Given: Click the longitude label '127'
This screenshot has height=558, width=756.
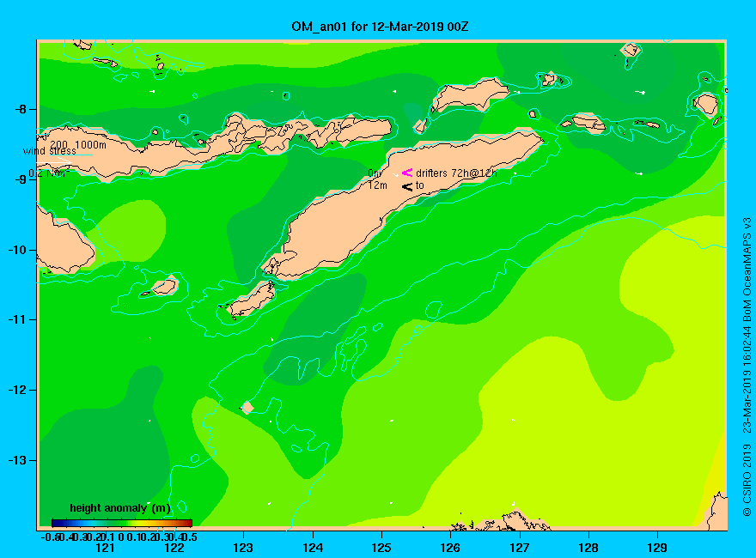Looking at the screenshot, I should click(519, 548).
